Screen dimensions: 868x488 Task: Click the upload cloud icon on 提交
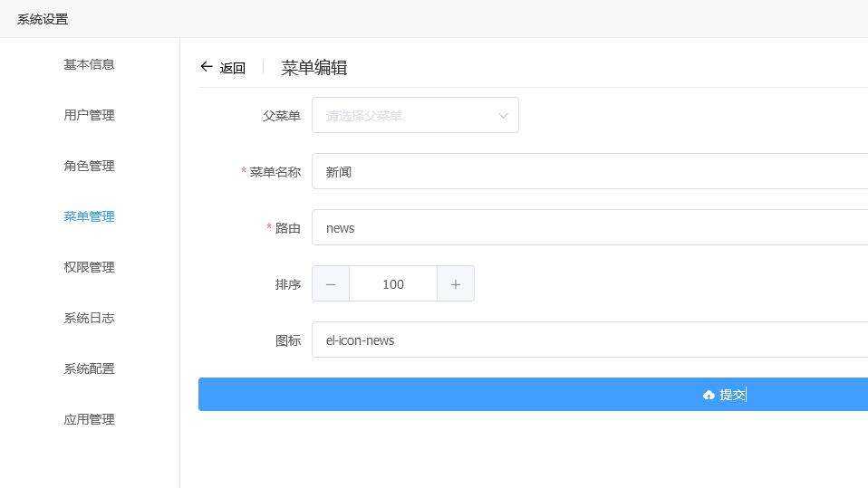[x=709, y=395]
